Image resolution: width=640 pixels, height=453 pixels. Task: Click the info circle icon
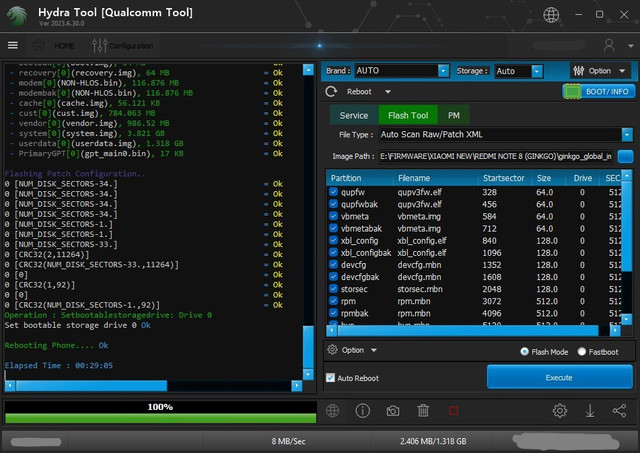[x=362, y=411]
